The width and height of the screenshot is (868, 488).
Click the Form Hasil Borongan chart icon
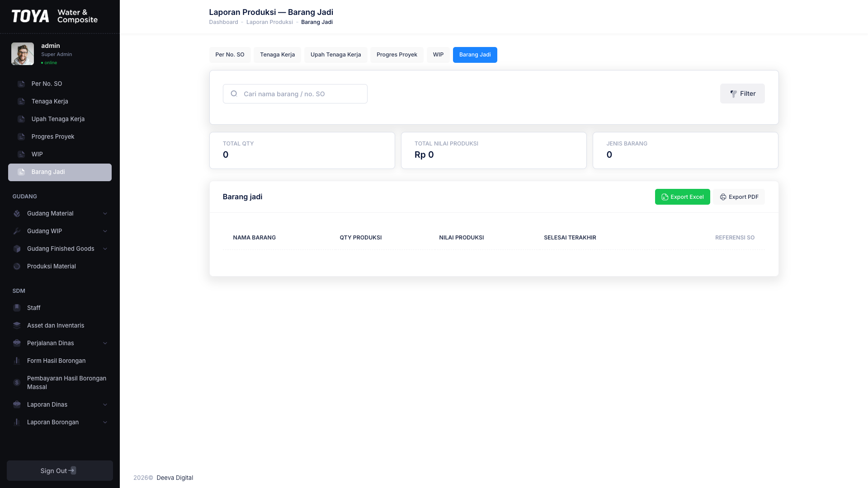(17, 361)
